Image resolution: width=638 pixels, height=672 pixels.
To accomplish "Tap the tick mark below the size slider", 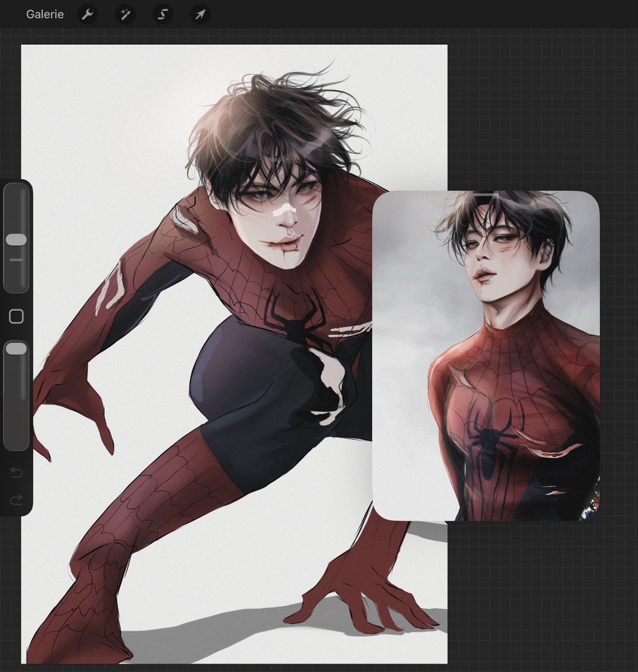I will (15, 259).
